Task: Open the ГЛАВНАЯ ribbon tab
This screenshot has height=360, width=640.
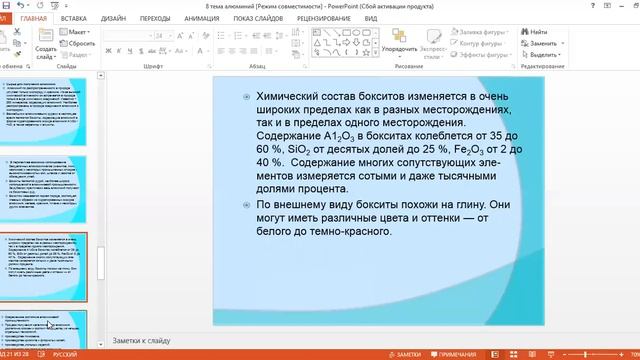Action: [x=33, y=18]
